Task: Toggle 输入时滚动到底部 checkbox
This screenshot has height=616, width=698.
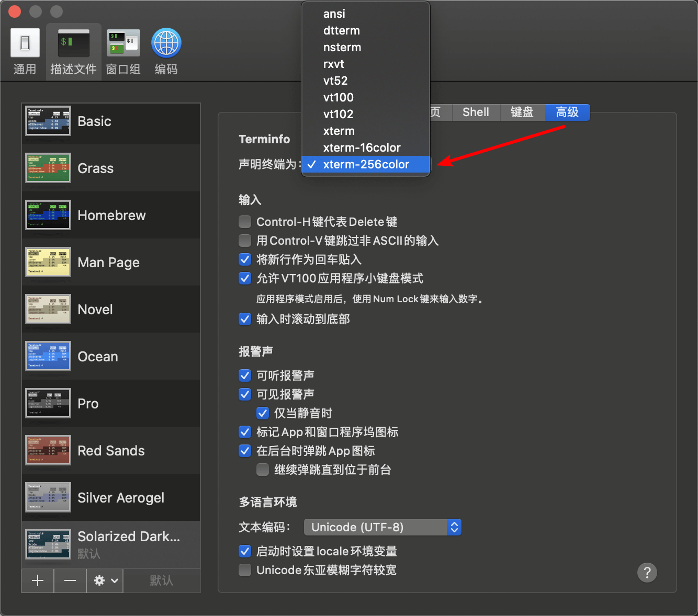Action: [245, 319]
